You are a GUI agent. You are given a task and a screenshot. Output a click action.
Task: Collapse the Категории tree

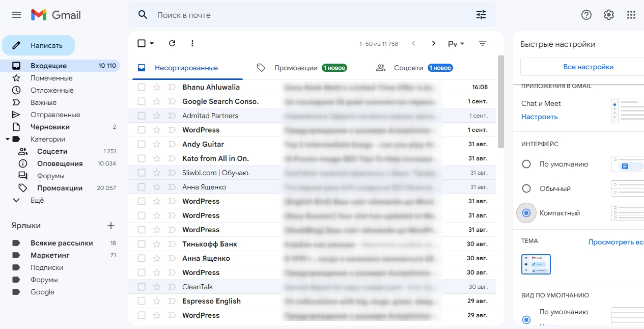click(x=8, y=139)
